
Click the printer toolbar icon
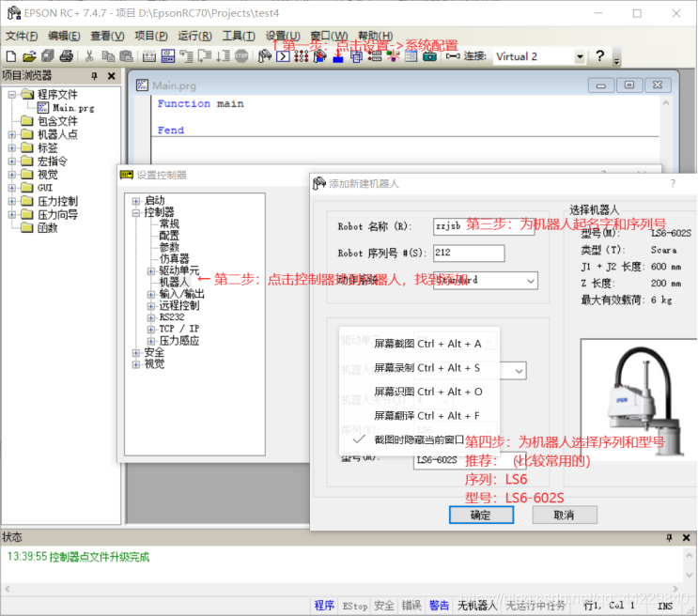click(67, 56)
